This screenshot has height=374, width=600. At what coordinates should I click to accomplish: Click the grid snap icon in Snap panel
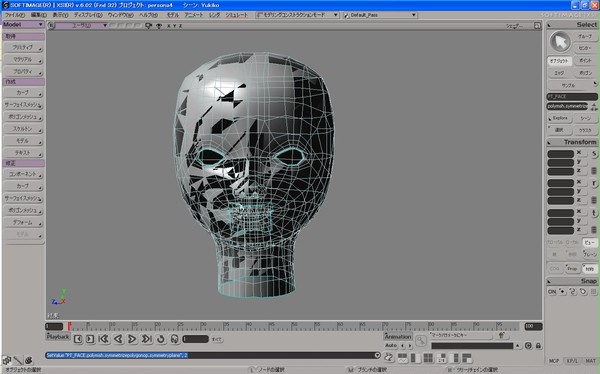point(593,291)
